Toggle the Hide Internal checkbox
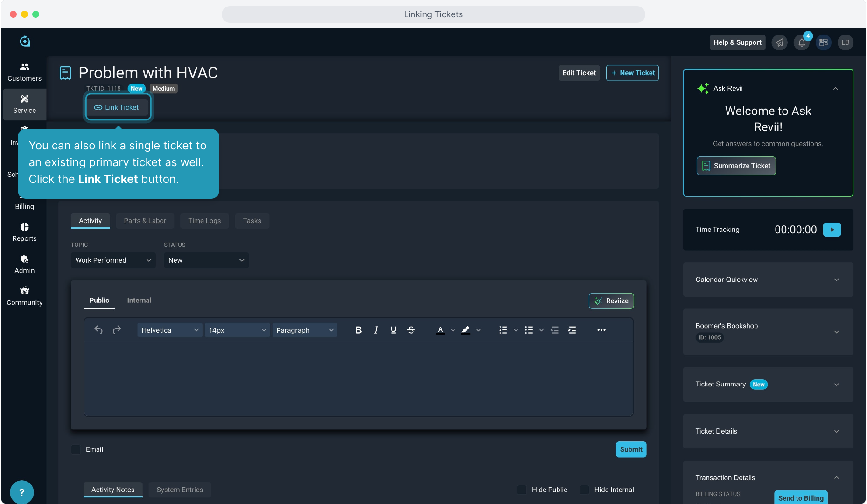The width and height of the screenshot is (867, 504). tap(584, 490)
